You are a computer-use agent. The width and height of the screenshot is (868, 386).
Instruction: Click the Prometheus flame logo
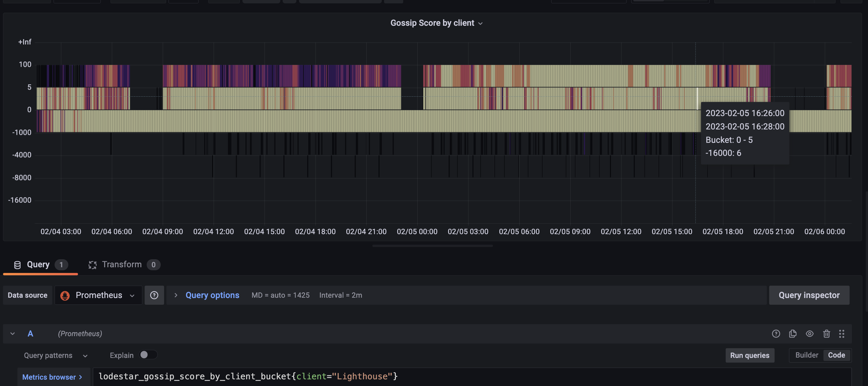click(65, 295)
